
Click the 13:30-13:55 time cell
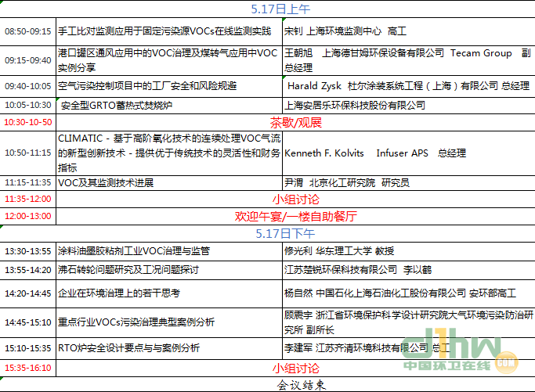(x=28, y=251)
